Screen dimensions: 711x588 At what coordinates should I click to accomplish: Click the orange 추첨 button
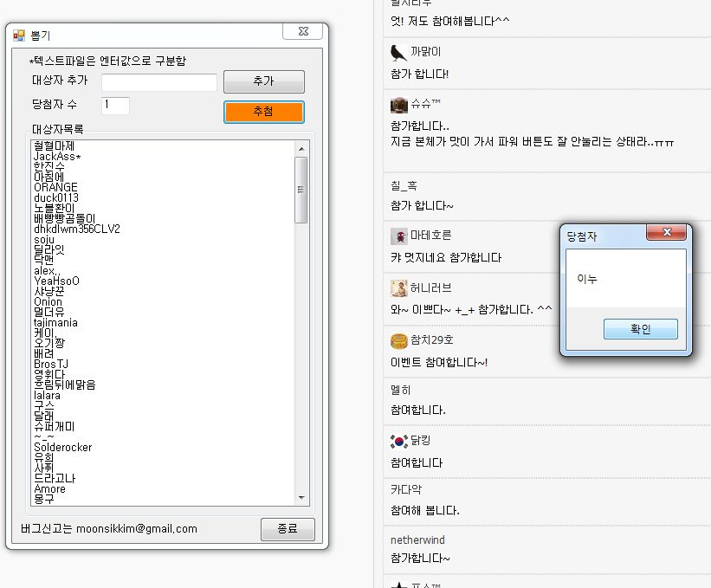tap(264, 112)
